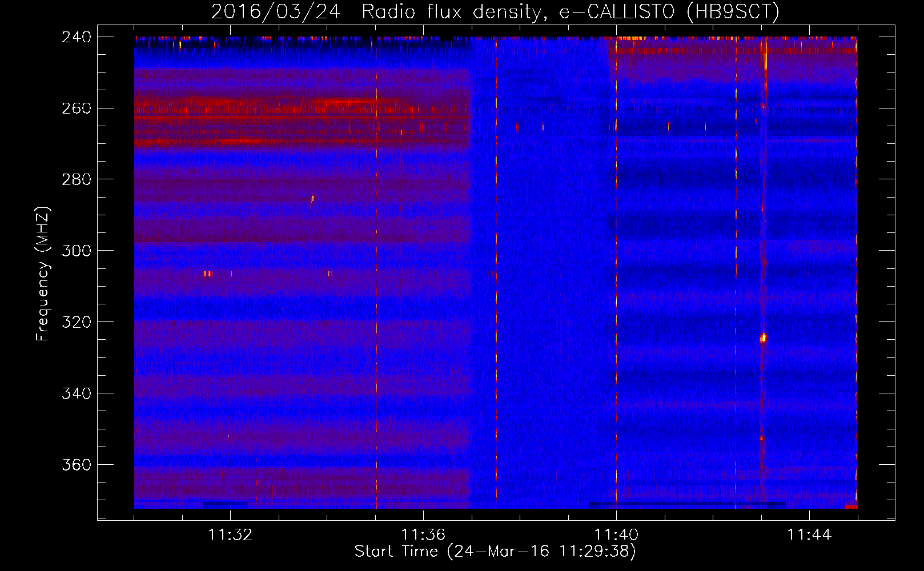Click the "Frequency (MHZ)" axis label
Image resolution: width=924 pixels, height=571 pixels.
pyautogui.click(x=43, y=274)
